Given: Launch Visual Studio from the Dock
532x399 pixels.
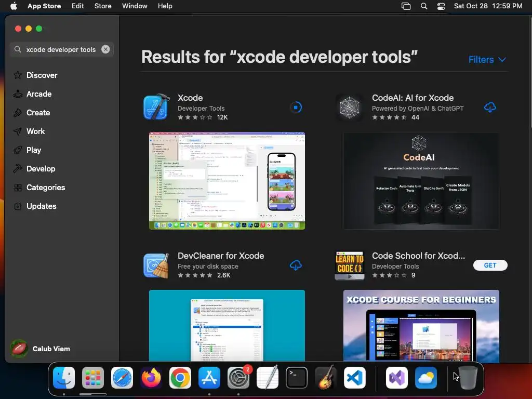Looking at the screenshot, I should (396, 378).
